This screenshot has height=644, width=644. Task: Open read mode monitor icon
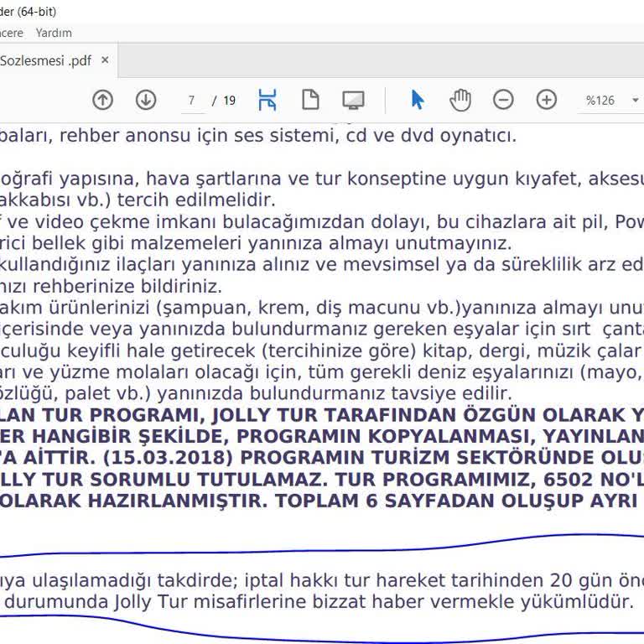353,100
